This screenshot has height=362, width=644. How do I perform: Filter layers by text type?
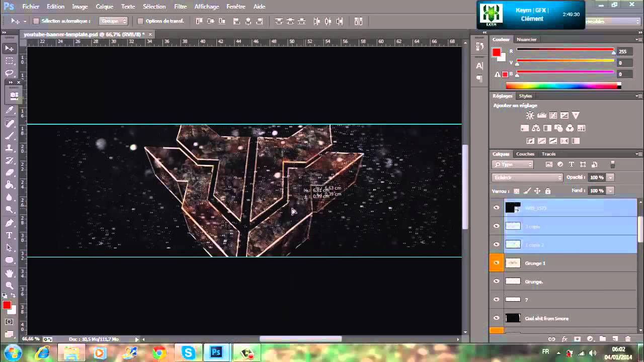point(572,164)
